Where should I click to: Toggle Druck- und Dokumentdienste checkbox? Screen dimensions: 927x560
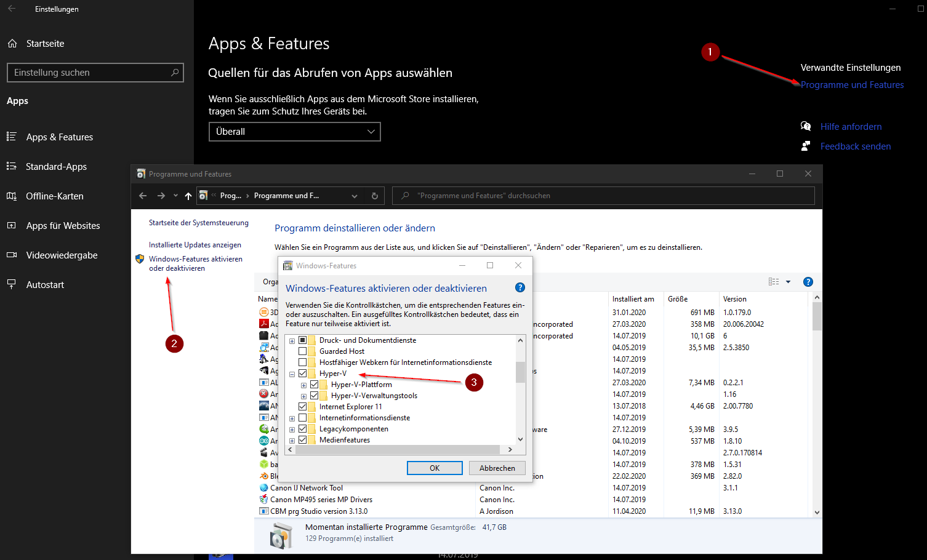click(302, 340)
